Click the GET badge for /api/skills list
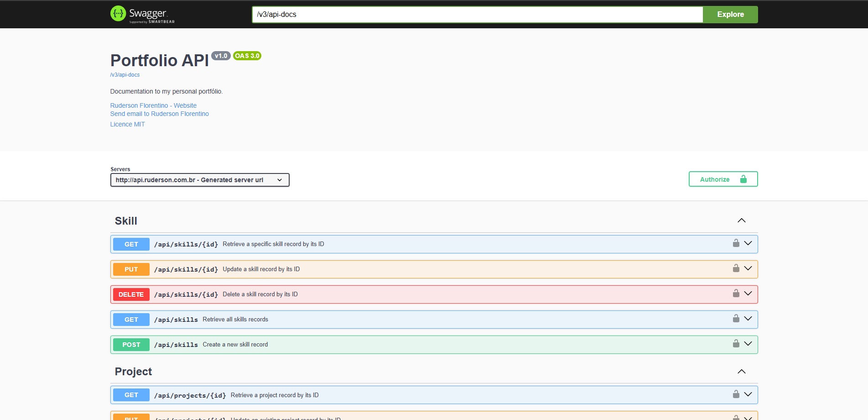The width and height of the screenshot is (868, 420). [131, 320]
